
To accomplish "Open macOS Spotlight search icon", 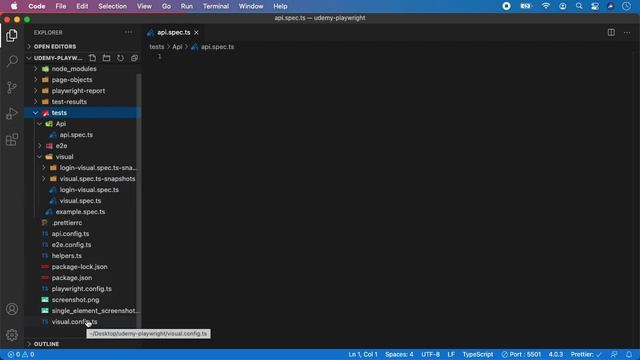I will 579,6.
